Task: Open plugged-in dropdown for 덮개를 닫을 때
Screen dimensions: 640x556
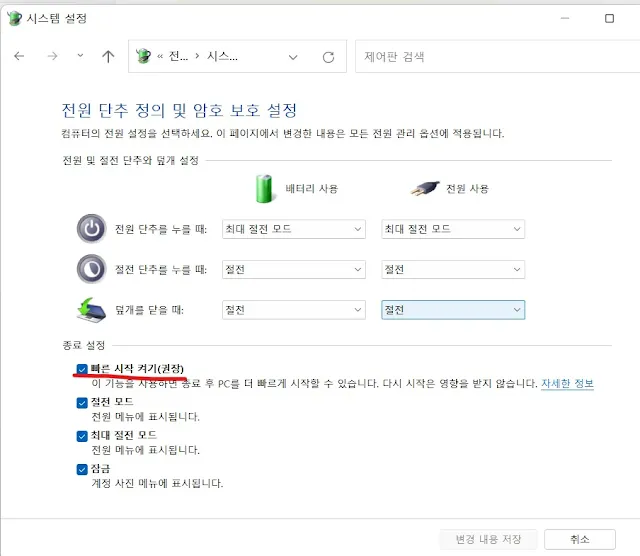Action: (453, 310)
